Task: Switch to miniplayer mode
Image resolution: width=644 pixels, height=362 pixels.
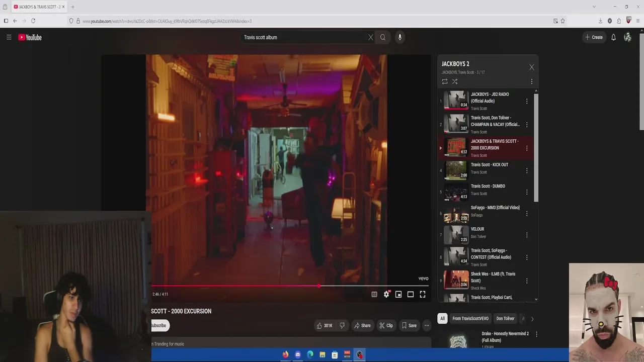Action: [x=398, y=295]
